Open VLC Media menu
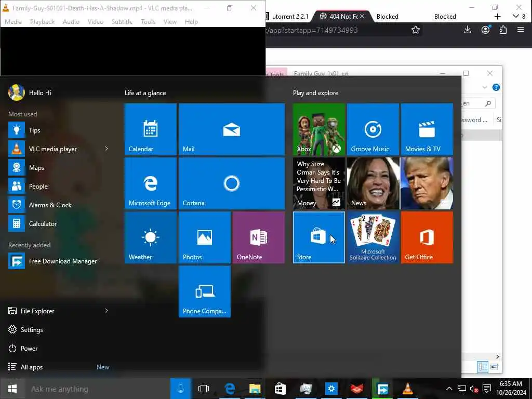This screenshot has width=532, height=399. (x=13, y=22)
